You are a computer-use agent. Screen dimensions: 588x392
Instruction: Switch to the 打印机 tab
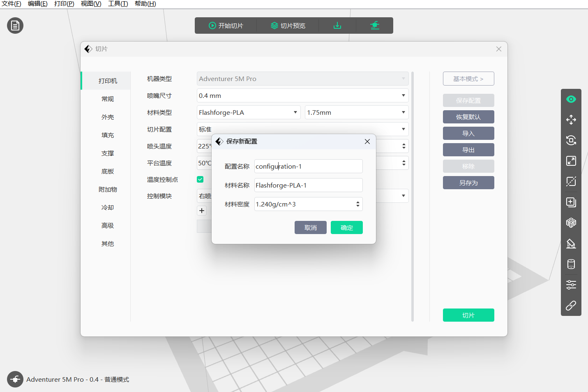106,81
